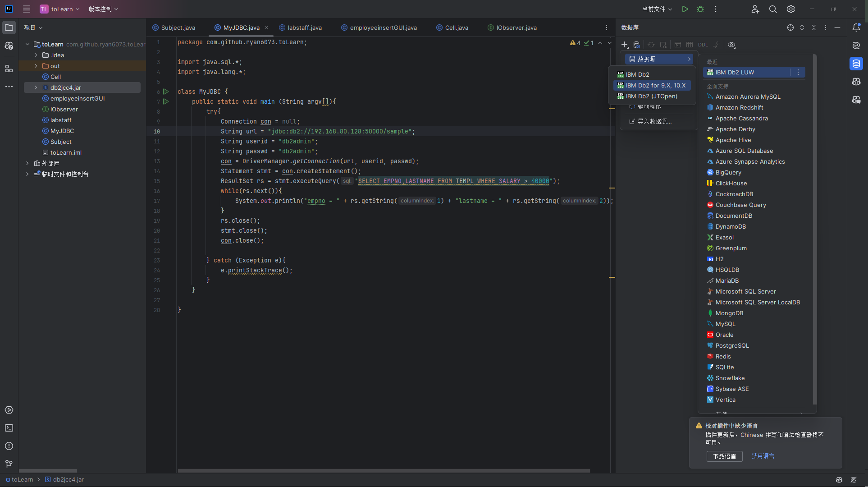Open the Project tool window icon
Screen dimensions: 868x487
click(9, 28)
